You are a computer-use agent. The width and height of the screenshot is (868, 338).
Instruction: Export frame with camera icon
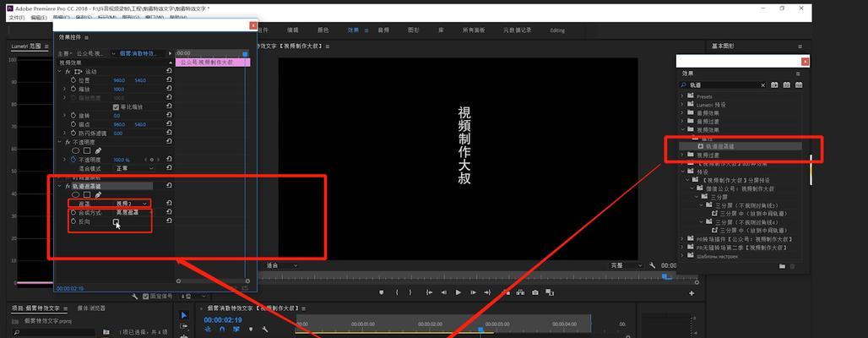pyautogui.click(x=535, y=292)
